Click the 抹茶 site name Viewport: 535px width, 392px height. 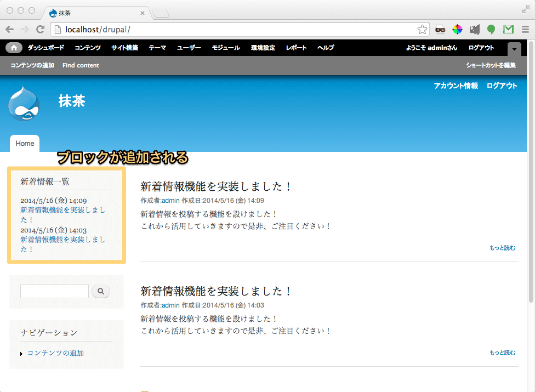tap(72, 101)
